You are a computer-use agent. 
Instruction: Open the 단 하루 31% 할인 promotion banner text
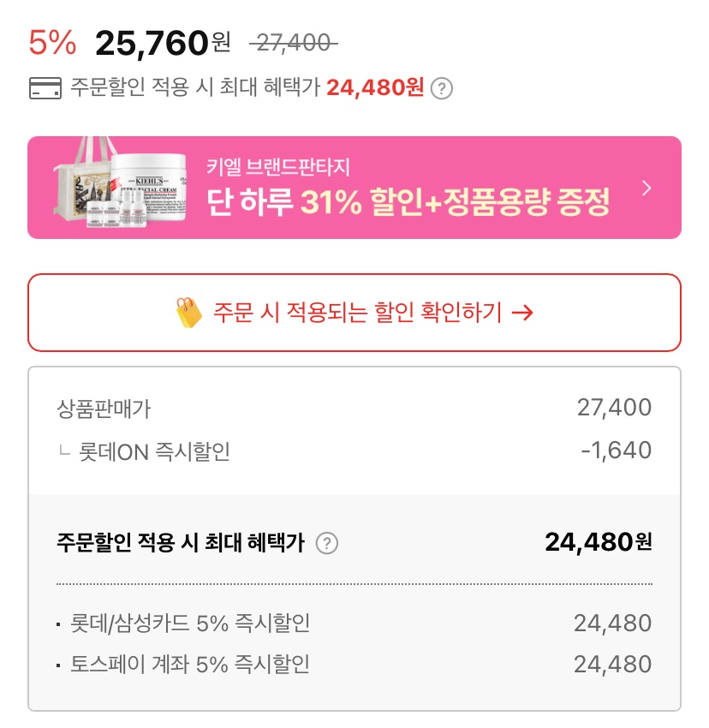click(x=408, y=202)
